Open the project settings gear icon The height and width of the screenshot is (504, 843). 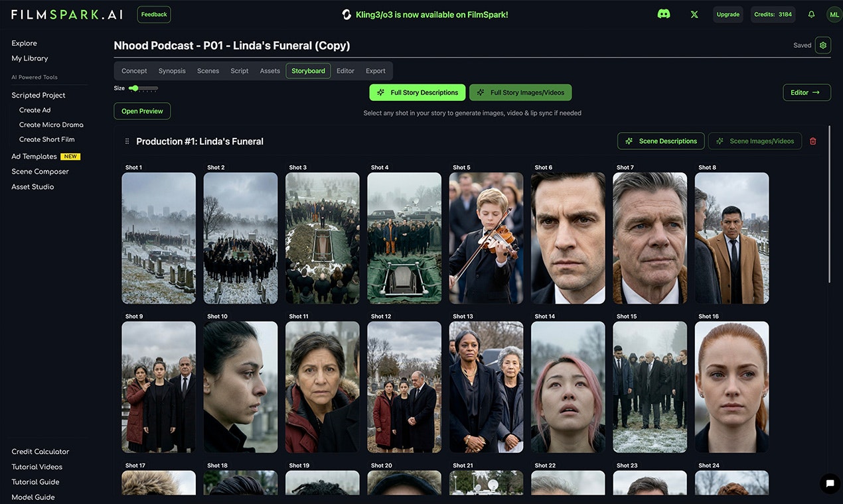pyautogui.click(x=822, y=44)
